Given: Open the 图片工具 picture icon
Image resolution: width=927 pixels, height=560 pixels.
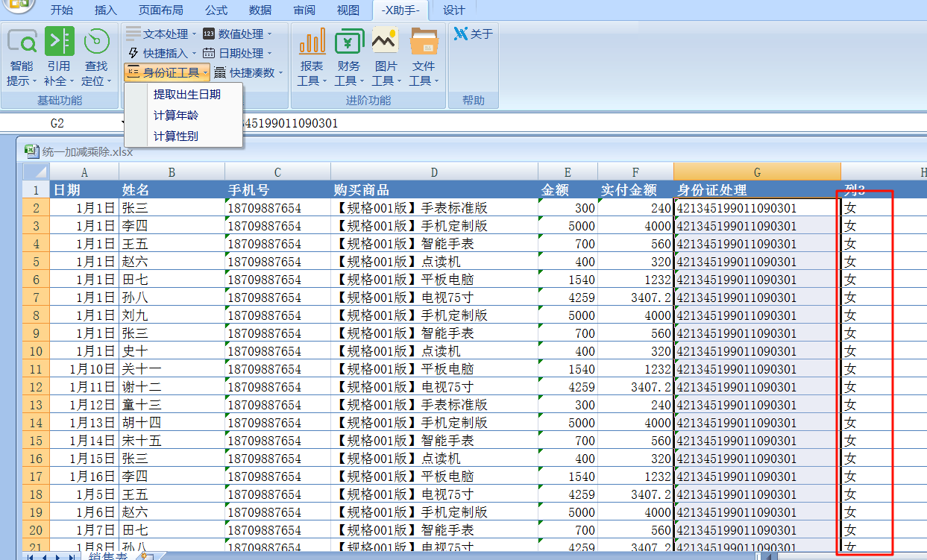Looking at the screenshot, I should (x=385, y=41).
